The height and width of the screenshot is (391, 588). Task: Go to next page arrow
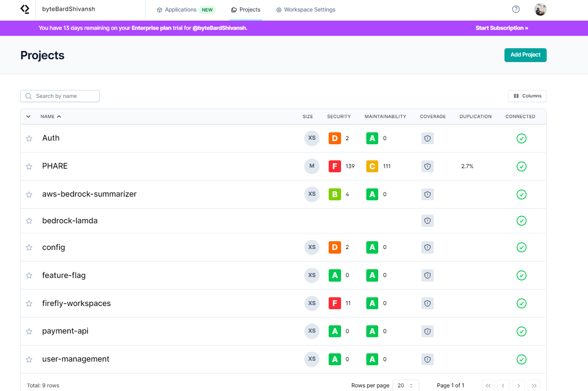pyautogui.click(x=518, y=385)
